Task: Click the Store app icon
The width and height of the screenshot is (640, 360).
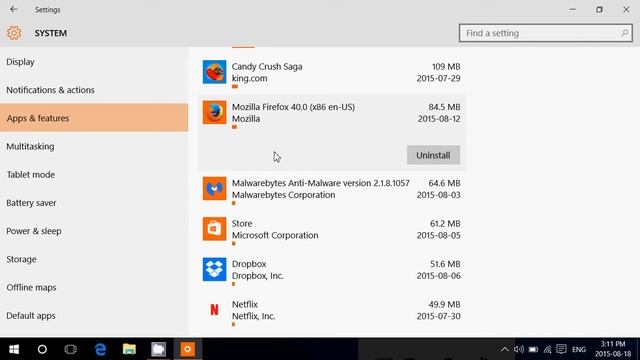Action: pos(214,229)
